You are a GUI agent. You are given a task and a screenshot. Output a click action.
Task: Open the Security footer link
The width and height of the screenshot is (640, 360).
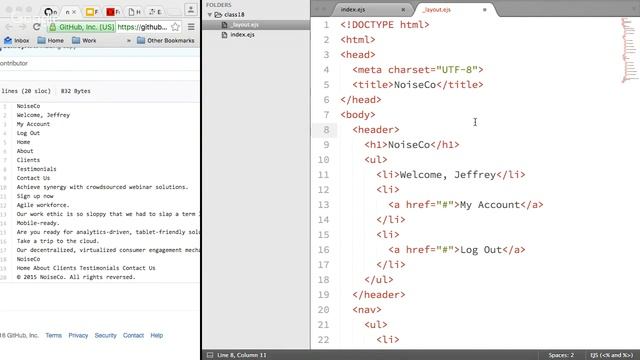pos(105,335)
